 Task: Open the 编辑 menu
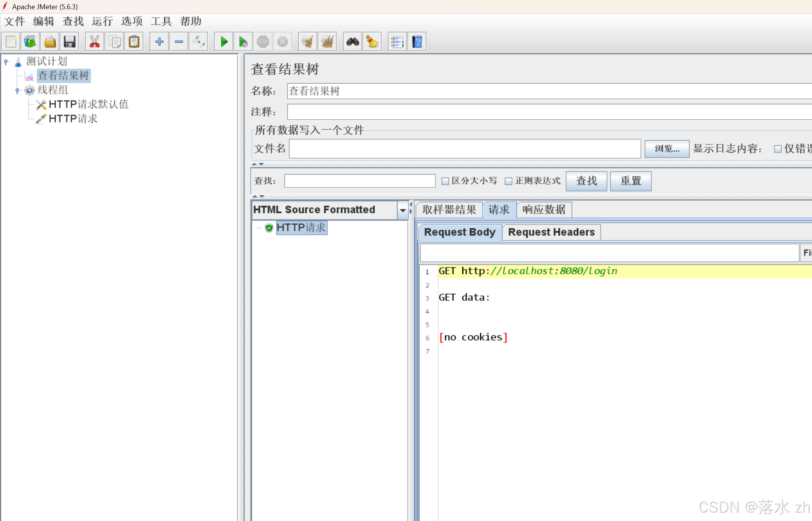tap(44, 21)
